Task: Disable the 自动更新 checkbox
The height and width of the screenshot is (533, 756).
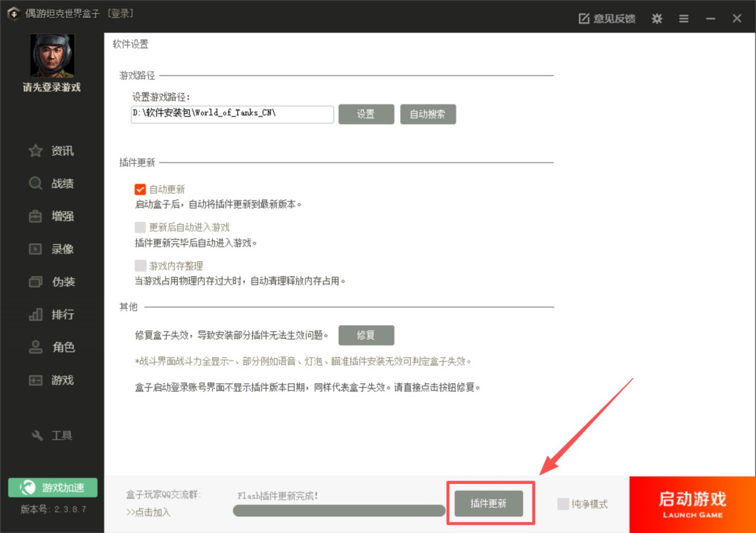Action: click(140, 188)
